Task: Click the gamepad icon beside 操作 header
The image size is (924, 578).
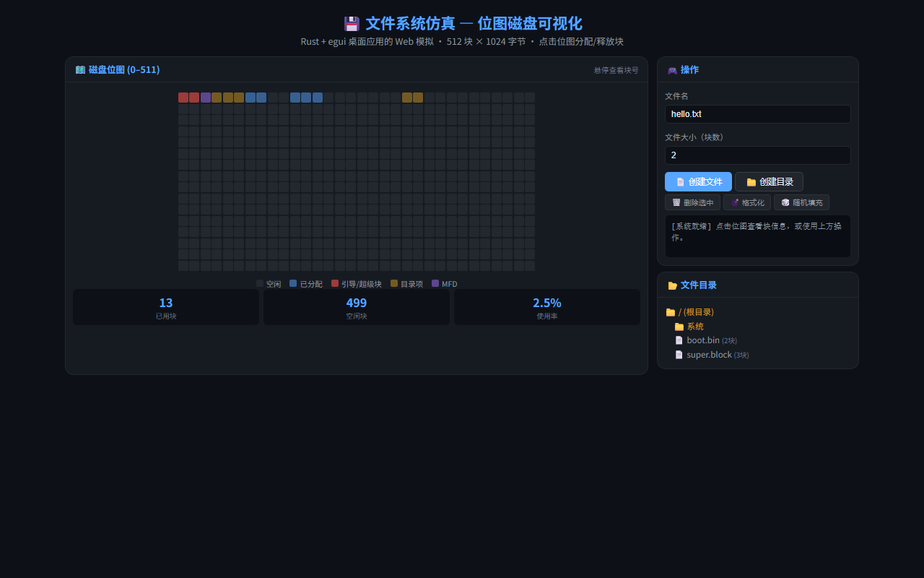Action: pyautogui.click(x=672, y=70)
